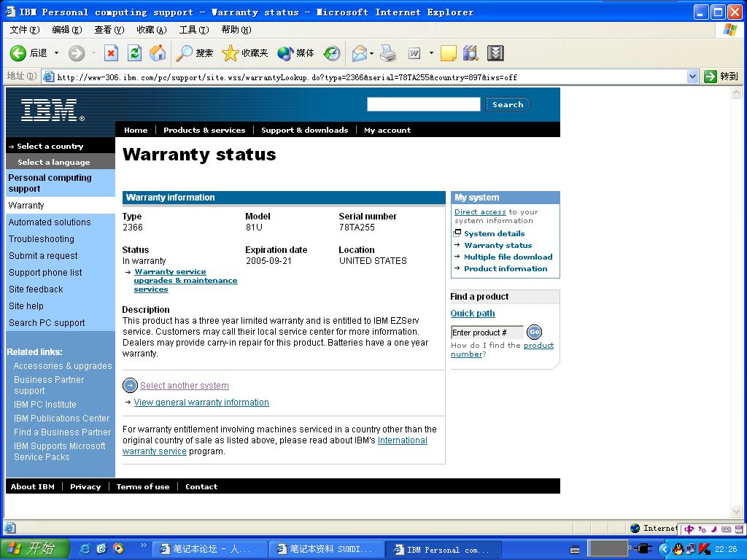Viewport: 747px width, 560px height.
Task: Click the IE Back arrow button
Action: click(18, 52)
